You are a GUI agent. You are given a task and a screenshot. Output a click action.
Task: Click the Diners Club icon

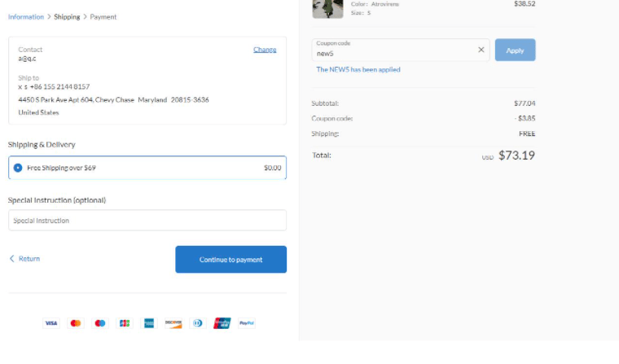(198, 323)
